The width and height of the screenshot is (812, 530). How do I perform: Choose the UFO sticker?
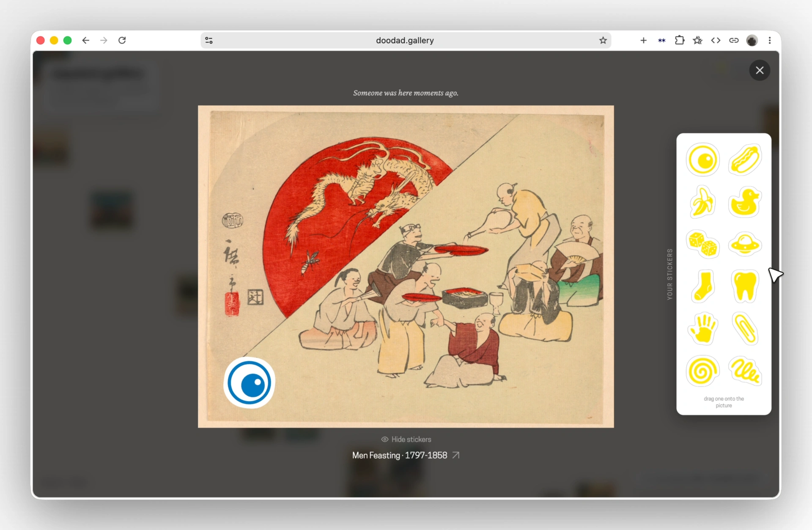pyautogui.click(x=745, y=244)
